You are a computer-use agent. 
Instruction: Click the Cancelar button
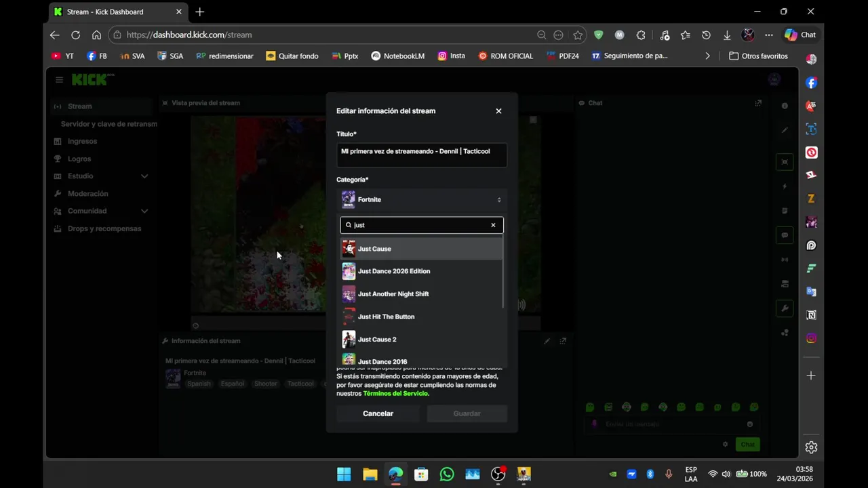(378, 413)
